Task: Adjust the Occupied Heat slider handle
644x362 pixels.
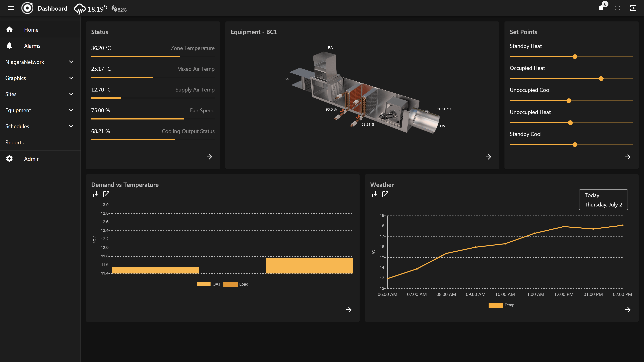Action: [601, 79]
